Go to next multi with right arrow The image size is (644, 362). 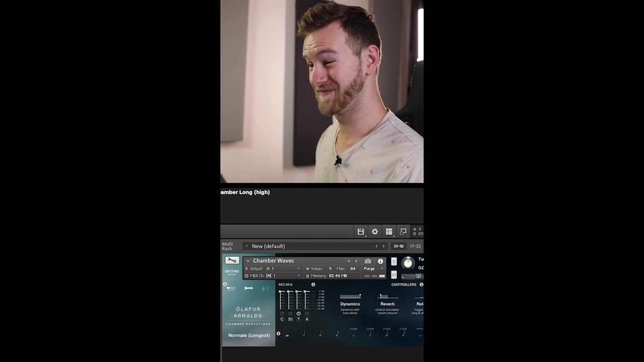(x=383, y=246)
